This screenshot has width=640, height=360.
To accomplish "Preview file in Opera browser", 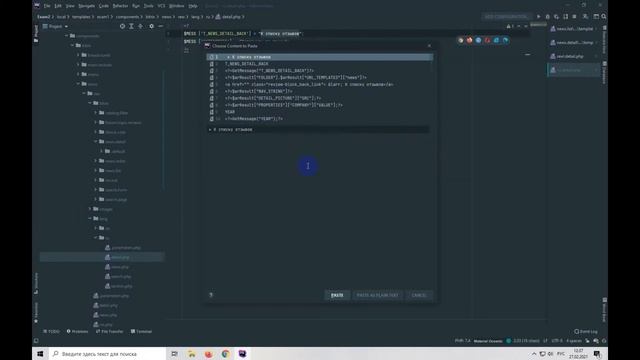I will click(487, 40).
